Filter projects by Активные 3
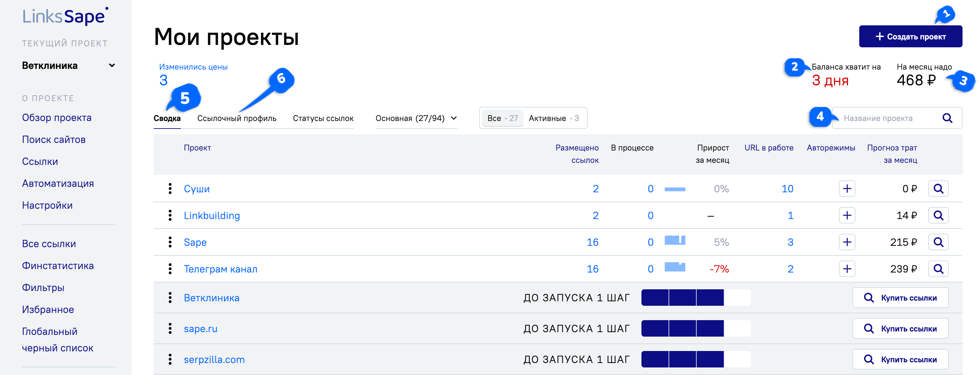 [x=554, y=118]
